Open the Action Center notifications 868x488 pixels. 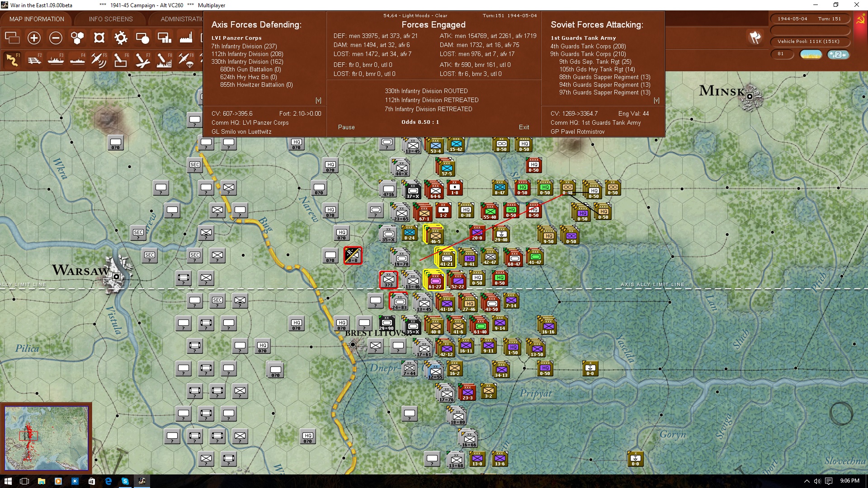829,481
